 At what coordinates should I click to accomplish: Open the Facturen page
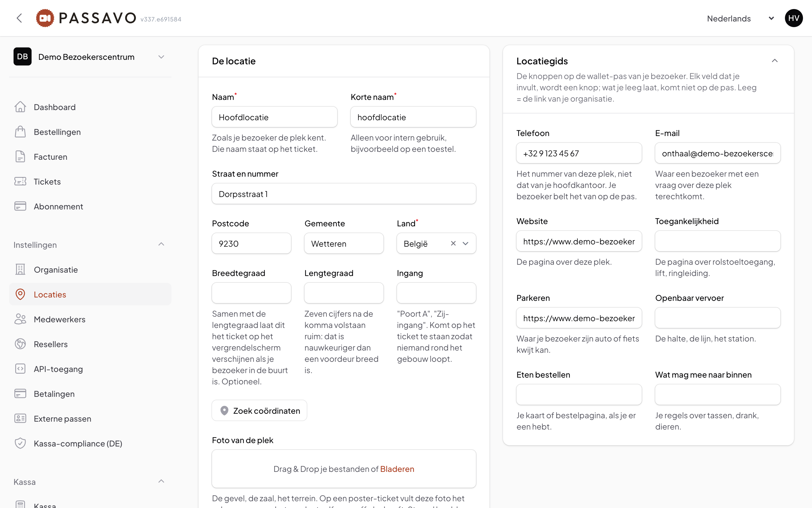tap(90, 157)
